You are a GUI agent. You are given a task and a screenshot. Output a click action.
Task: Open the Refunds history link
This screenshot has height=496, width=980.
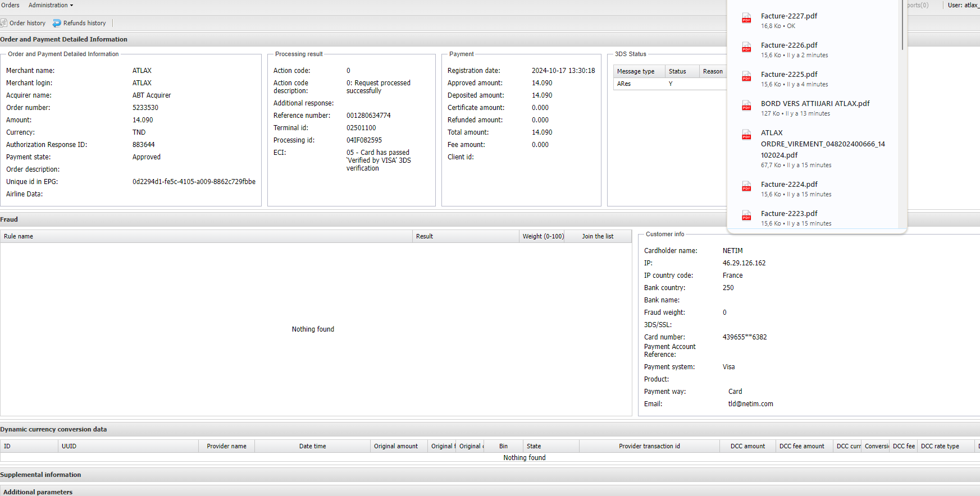pos(84,23)
